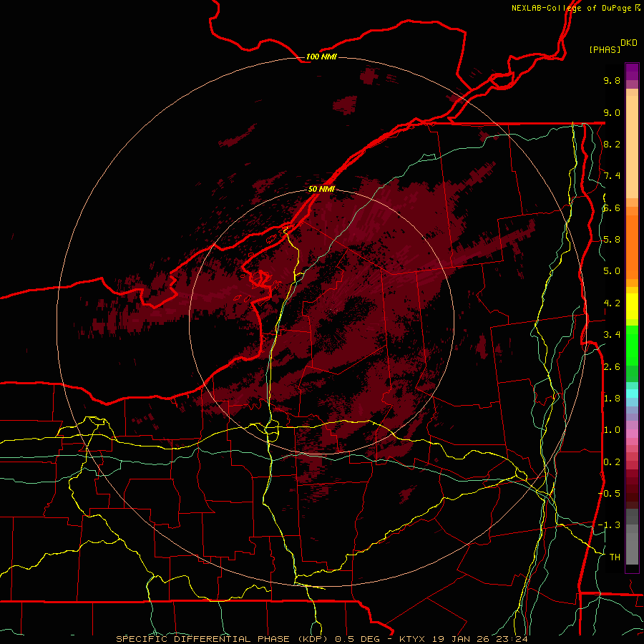Click the SPECIFIC DIFFERENTIAL PHASE (KDP) caption
Viewport: 644px width, 644px height.
[223, 639]
